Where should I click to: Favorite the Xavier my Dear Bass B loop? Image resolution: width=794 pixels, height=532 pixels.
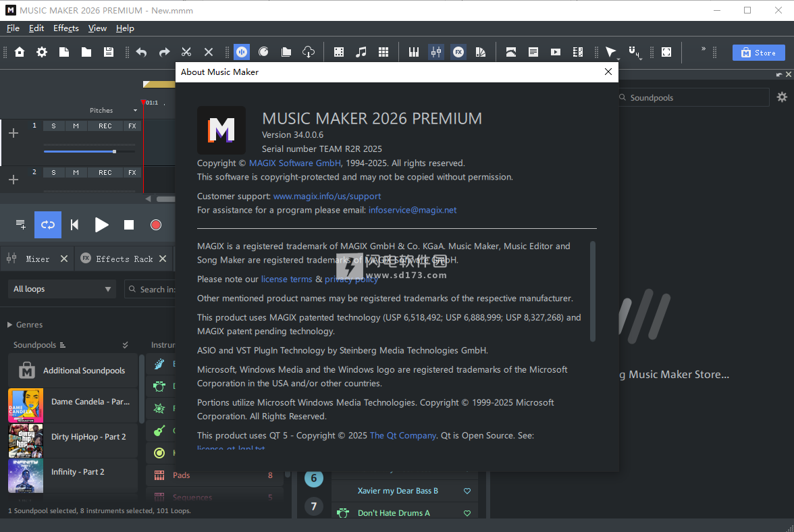(467, 491)
